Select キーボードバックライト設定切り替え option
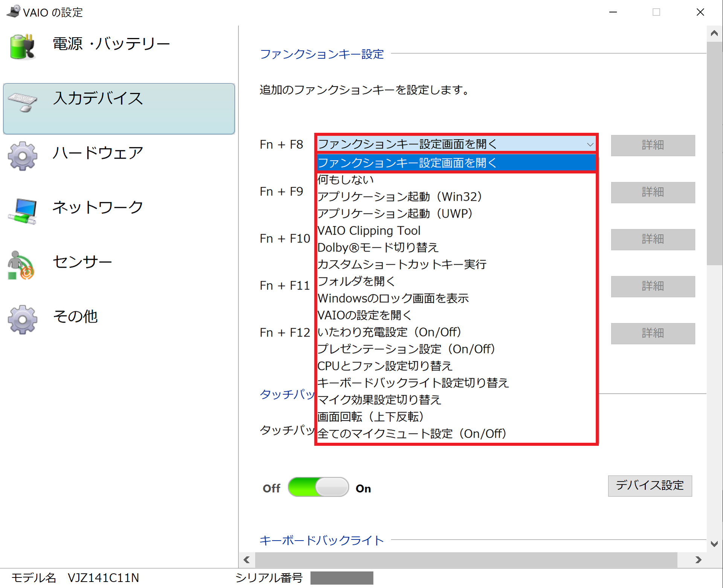The width and height of the screenshot is (723, 588). [x=456, y=383]
